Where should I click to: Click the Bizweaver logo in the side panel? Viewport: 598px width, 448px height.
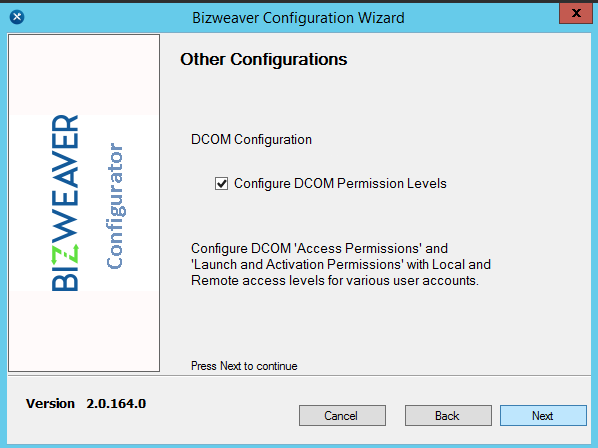[x=65, y=203]
